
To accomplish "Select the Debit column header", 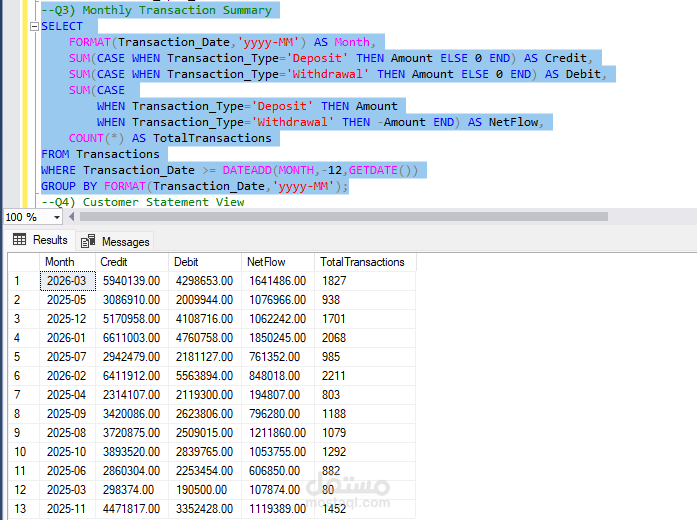I will 205,262.
